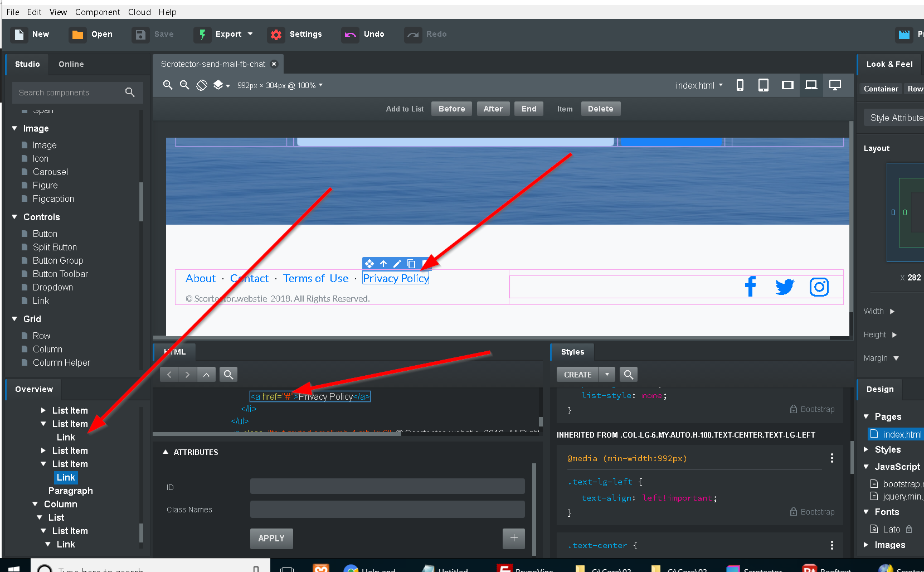924x572 pixels.
Task: Open the Cloud menu
Action: coord(139,12)
